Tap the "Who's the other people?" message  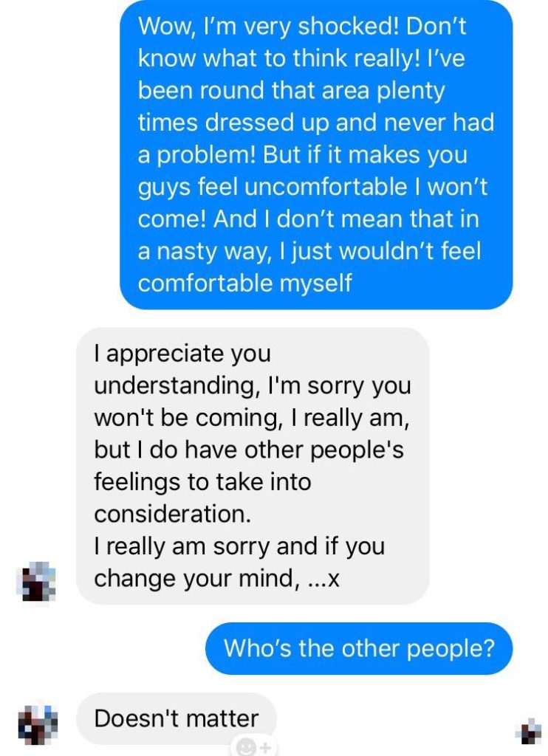click(x=358, y=648)
